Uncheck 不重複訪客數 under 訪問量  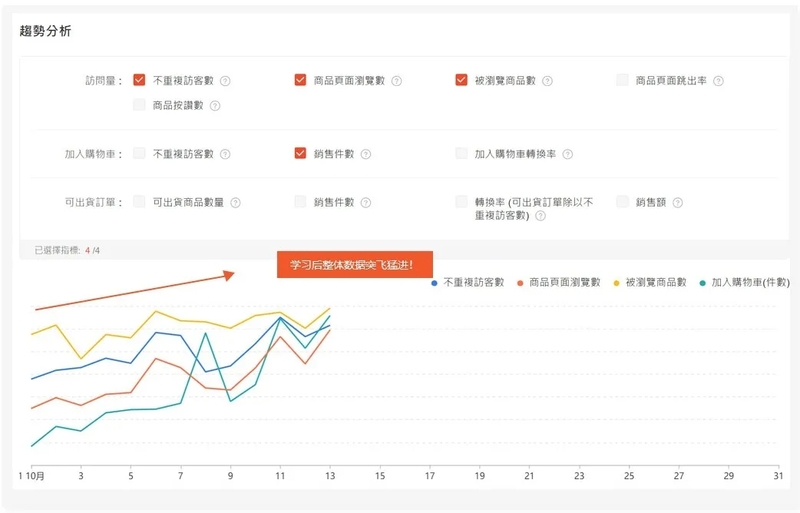140,80
